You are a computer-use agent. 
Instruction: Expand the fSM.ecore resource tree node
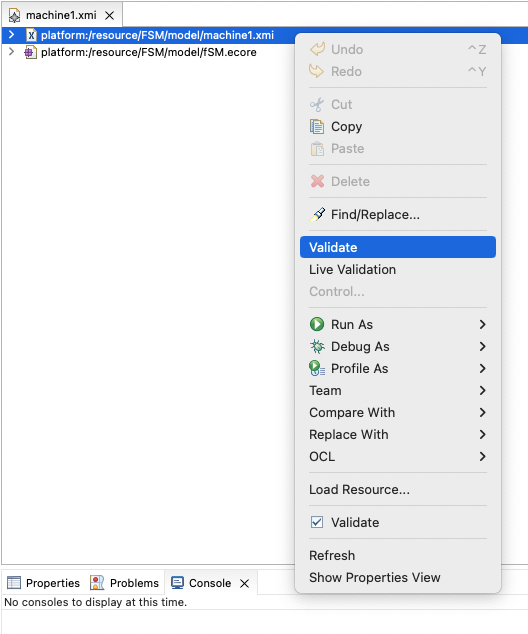(11, 52)
